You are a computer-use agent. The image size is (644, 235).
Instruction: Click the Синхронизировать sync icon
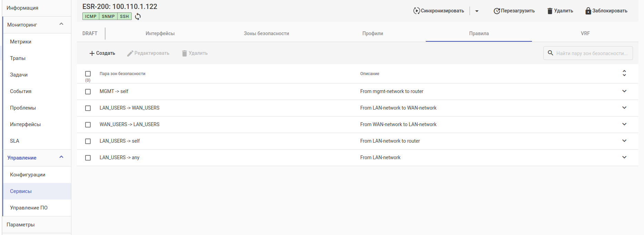(416, 11)
